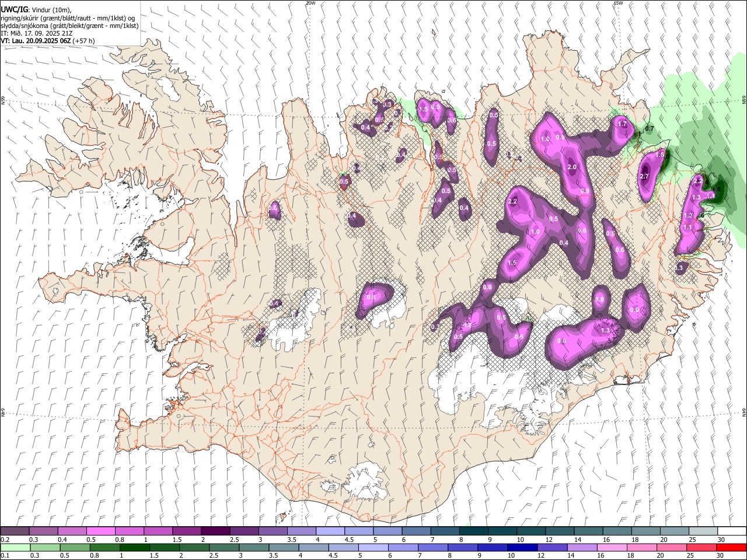
Task: Click the 2.7 precipitation value on the map
Action: [x=645, y=176]
